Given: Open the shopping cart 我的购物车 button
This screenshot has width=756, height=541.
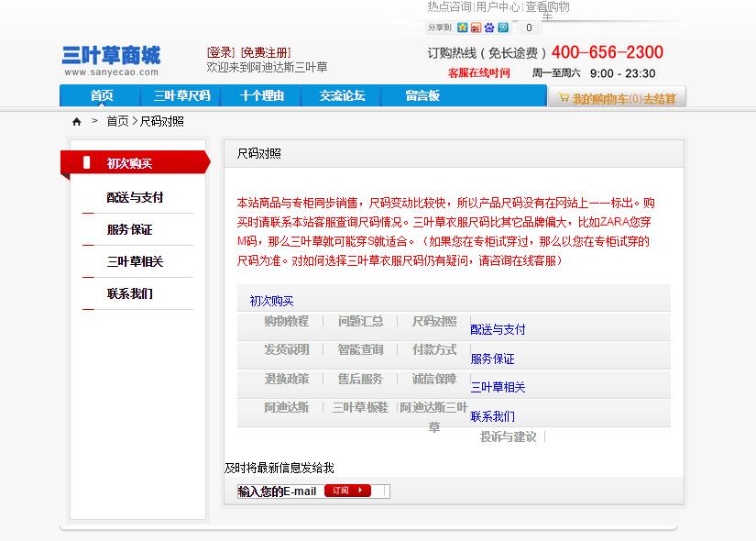Looking at the screenshot, I should pyautogui.click(x=617, y=98).
